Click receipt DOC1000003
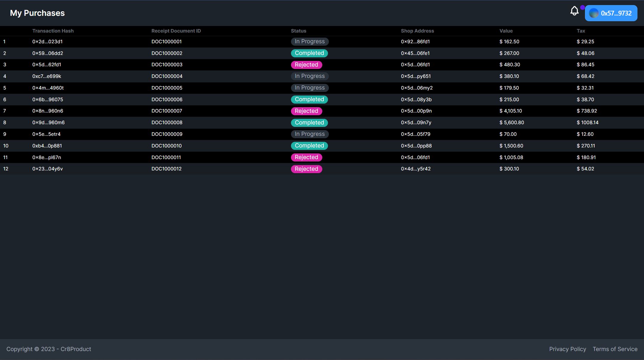 (x=167, y=64)
